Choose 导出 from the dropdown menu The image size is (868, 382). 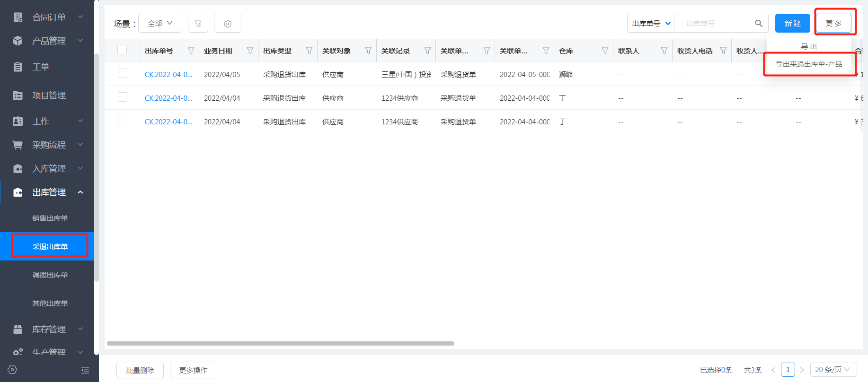pos(809,46)
